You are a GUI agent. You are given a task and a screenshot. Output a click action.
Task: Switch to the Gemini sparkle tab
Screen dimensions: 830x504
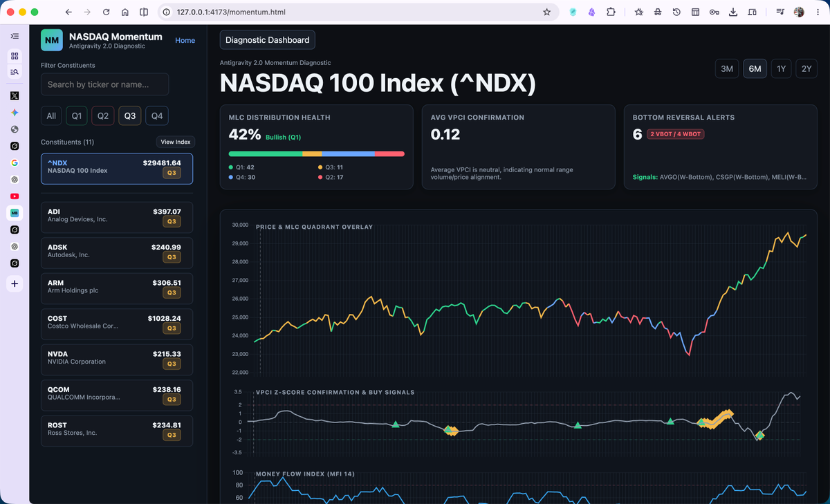point(15,112)
